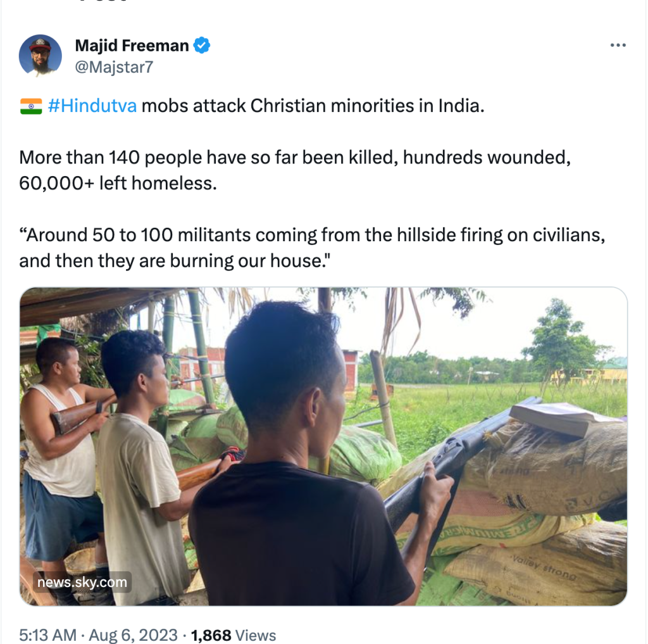This screenshot has width=648, height=644.
Task: Click the blue verified checkmark badge
Action: [x=202, y=46]
